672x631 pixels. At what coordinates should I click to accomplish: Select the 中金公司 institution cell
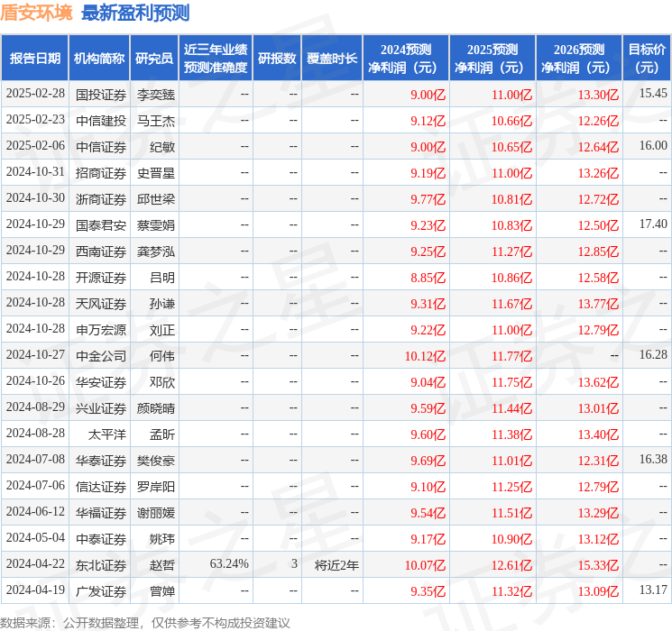101,356
